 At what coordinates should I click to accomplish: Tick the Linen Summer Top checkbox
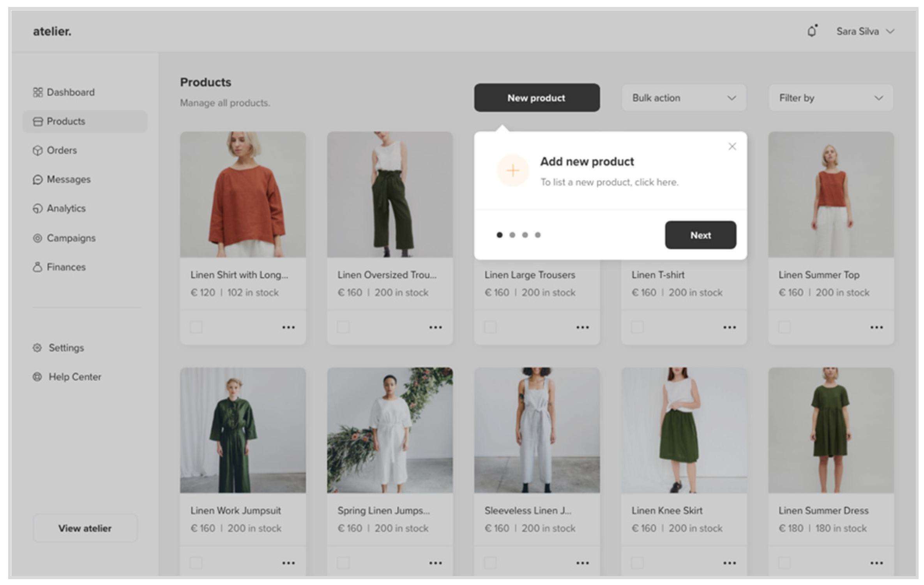coord(784,327)
